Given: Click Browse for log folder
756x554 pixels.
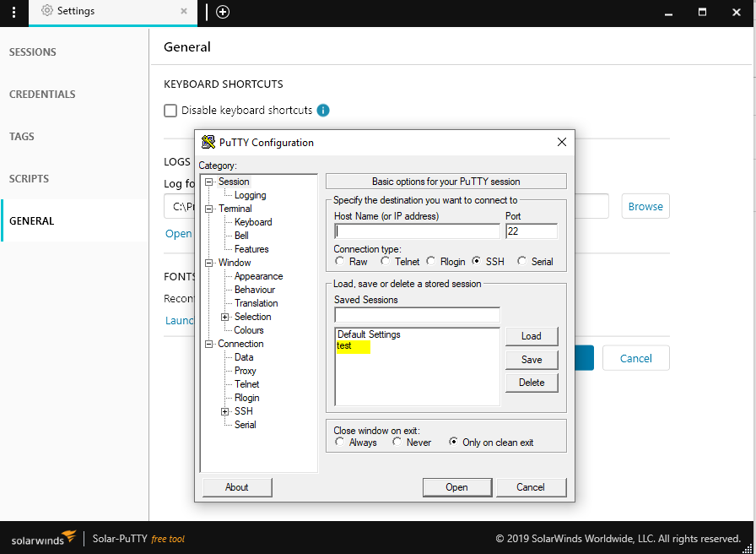Looking at the screenshot, I should coord(645,206).
